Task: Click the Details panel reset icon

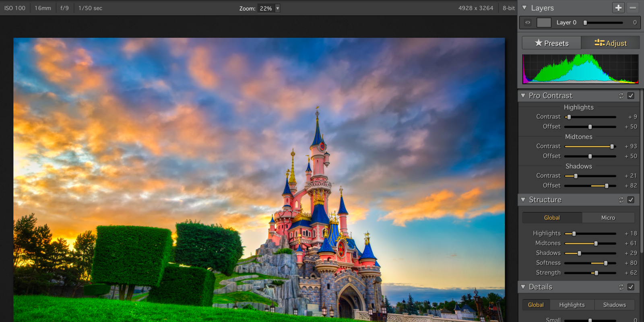Action: click(x=621, y=287)
